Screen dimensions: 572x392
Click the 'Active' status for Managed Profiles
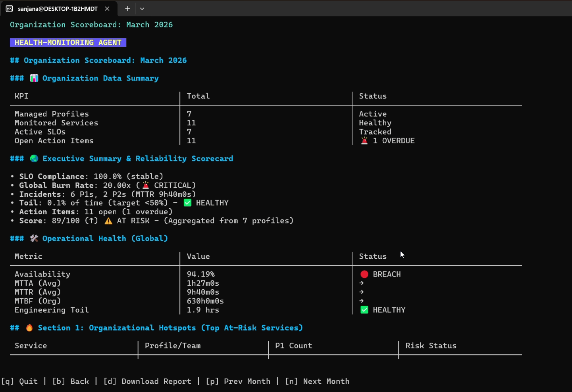pyautogui.click(x=373, y=114)
